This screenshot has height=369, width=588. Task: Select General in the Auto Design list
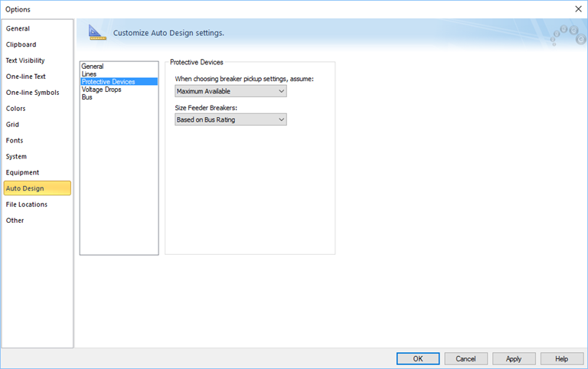tap(92, 67)
